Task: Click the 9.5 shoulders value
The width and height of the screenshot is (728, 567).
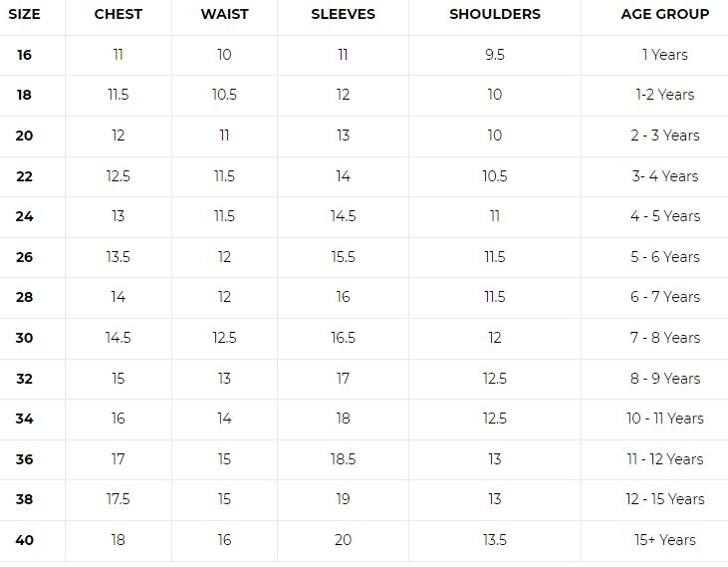Action: (x=495, y=55)
